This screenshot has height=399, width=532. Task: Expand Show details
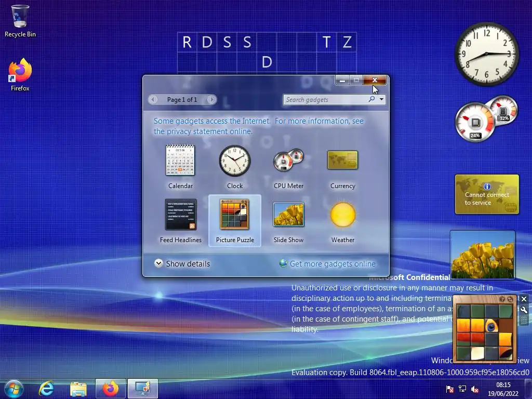tap(182, 263)
